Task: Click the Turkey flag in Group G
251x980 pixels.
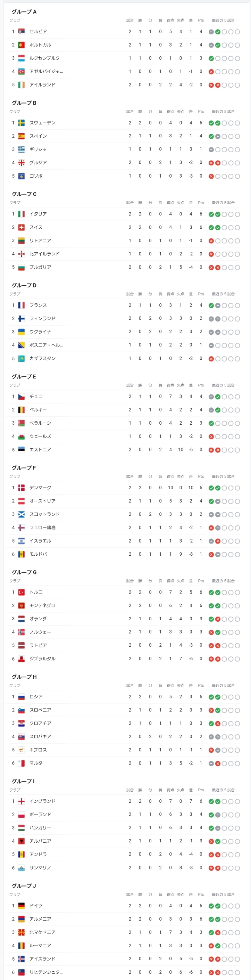Action: coord(22,592)
